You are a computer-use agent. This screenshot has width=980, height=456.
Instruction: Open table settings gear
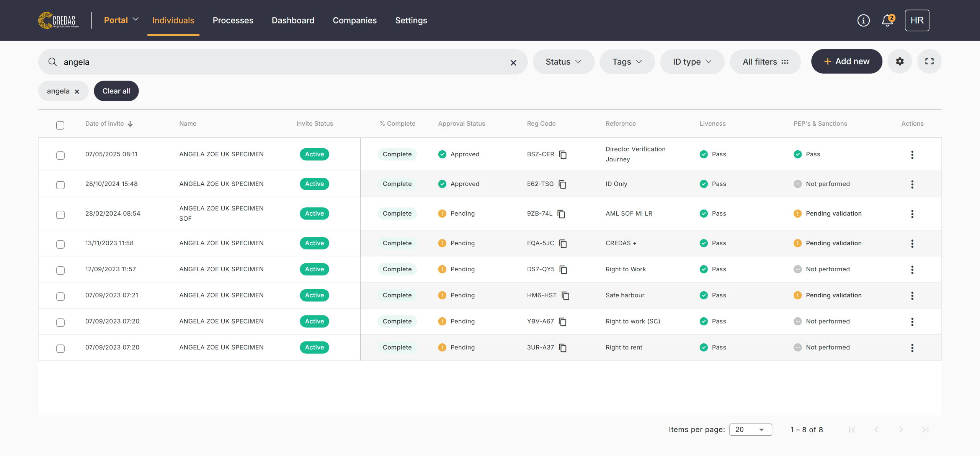click(900, 61)
